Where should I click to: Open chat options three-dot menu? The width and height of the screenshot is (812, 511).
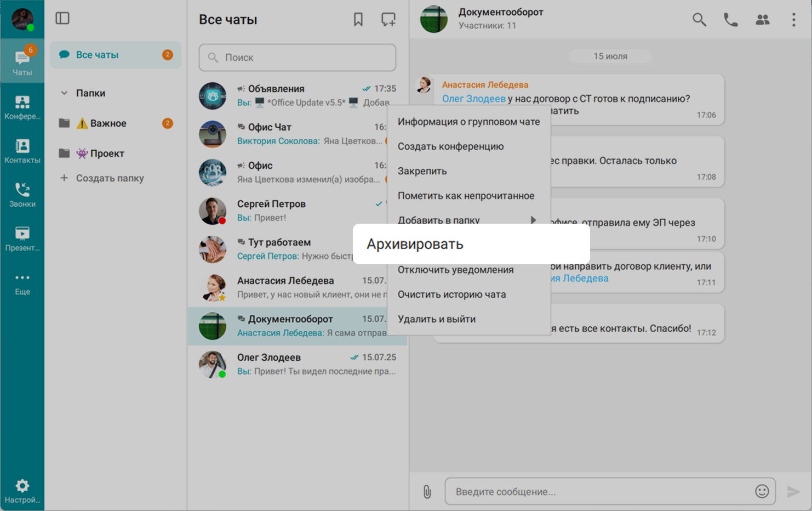pos(793,20)
